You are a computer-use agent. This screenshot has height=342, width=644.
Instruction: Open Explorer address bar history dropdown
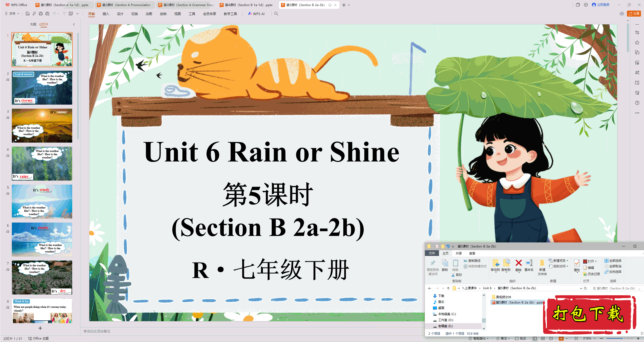point(581,288)
